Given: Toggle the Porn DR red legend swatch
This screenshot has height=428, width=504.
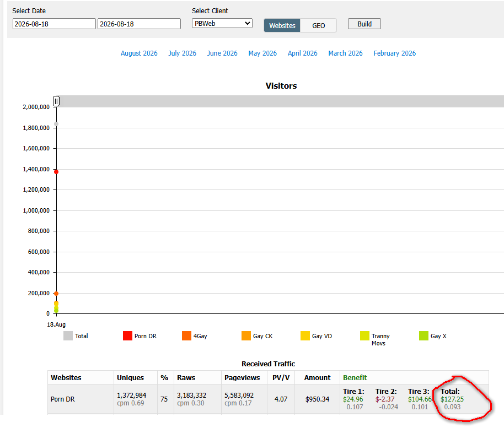Looking at the screenshot, I should click(x=127, y=336).
